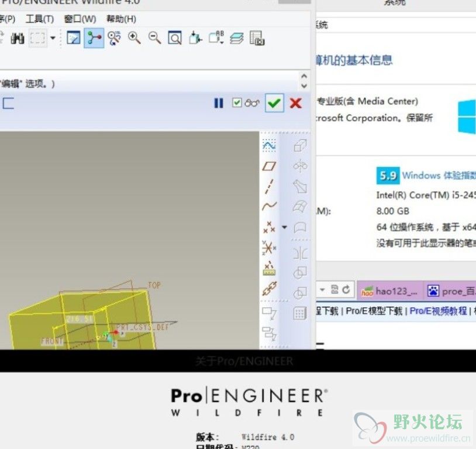Click the lower stacked annotation icon
Image resolution: width=476 pixels, height=449 pixels.
coord(269,334)
